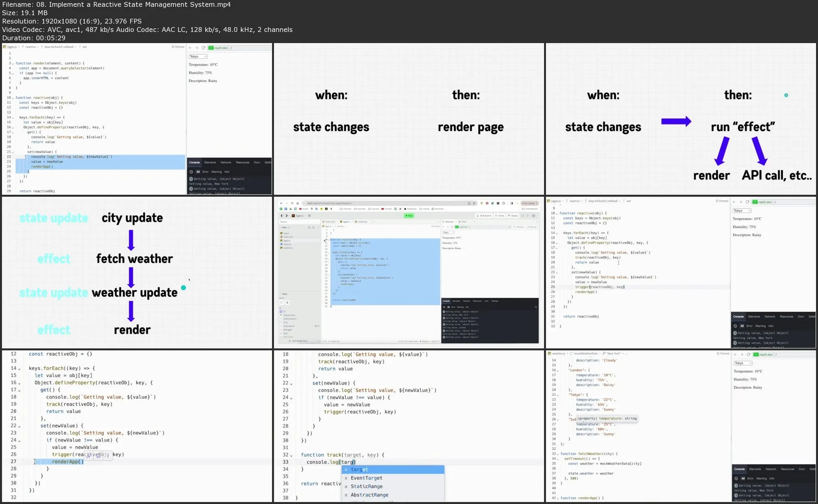Pick 'AbstractRange' in the autocomplete list
Viewport: 818px width, 504px height.
(x=369, y=495)
